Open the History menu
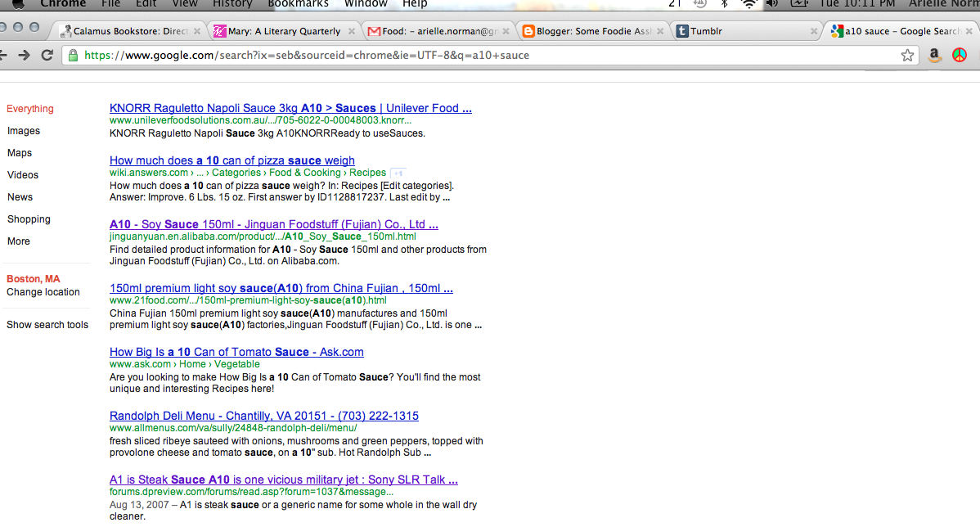 pos(232,3)
